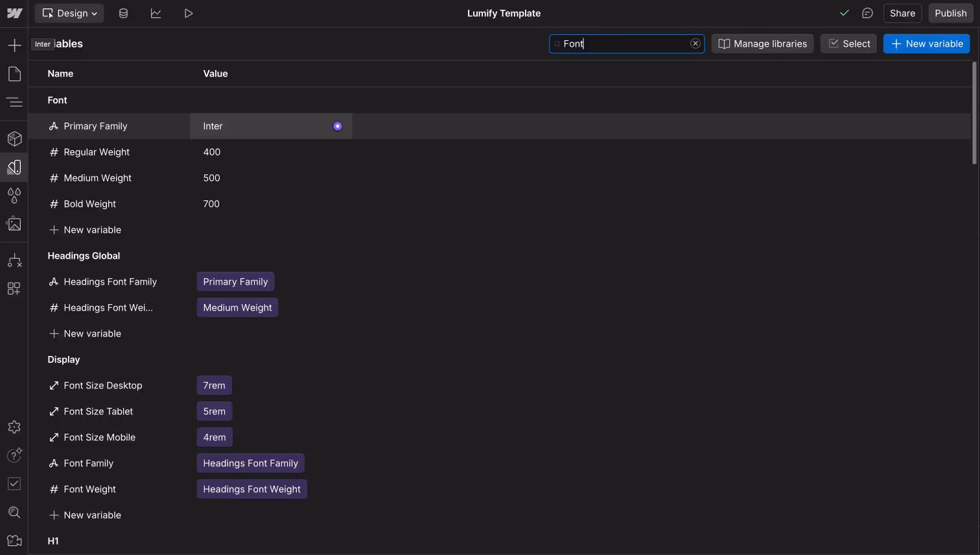
Task: Open the Assets panel
Action: (14, 224)
